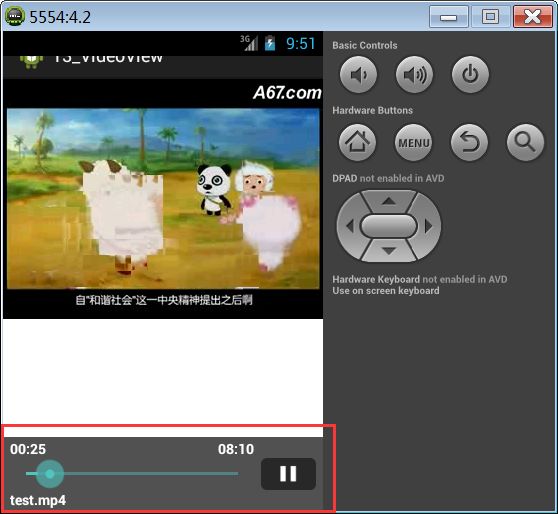
Task: Click the video seek bar thumb
Action: pyautogui.click(x=50, y=474)
